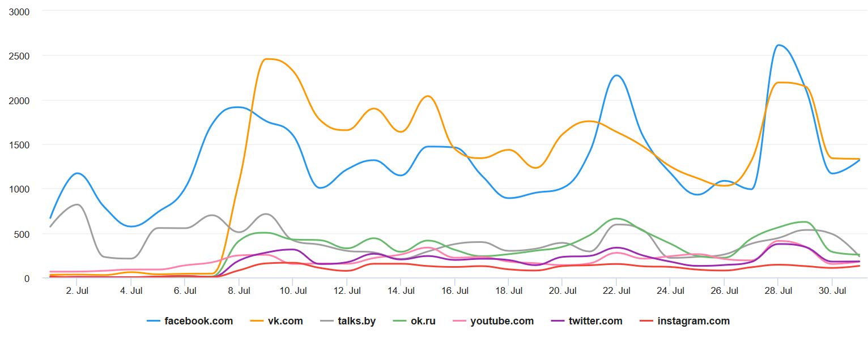Toggle youtube.com legend label
Image resolution: width=868 pixels, height=338 pixels.
501,321
